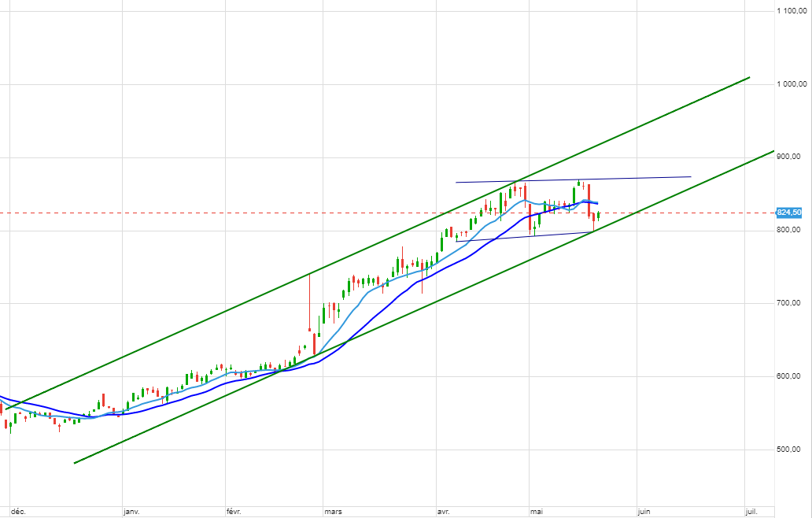Image resolution: width=812 pixels, height=518 pixels.
Task: Click the 'janv.' label on time axis
Action: [131, 512]
